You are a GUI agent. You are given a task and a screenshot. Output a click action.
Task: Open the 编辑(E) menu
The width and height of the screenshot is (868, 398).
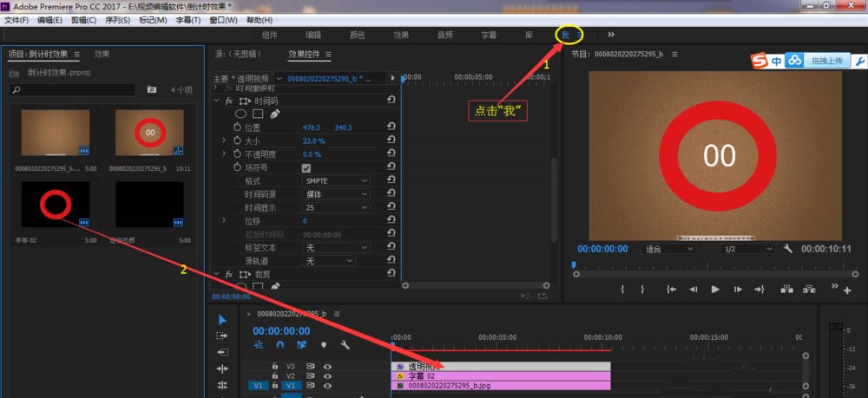coord(49,20)
